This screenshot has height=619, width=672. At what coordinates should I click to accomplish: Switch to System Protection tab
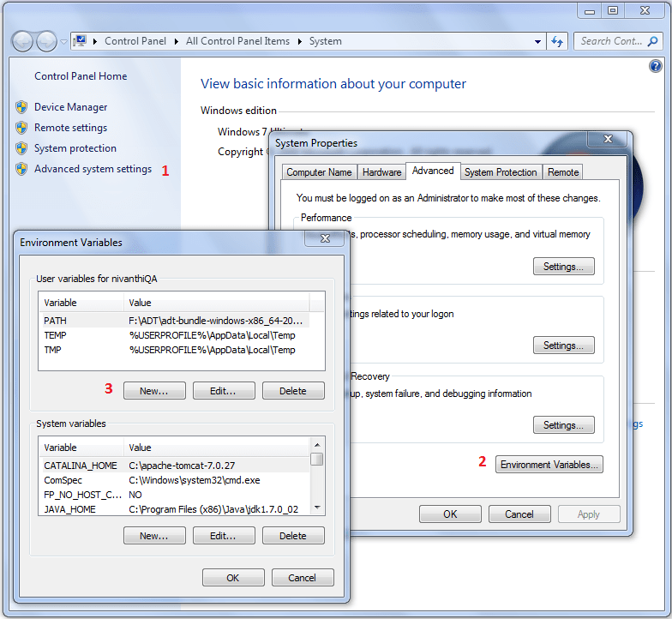(x=501, y=172)
